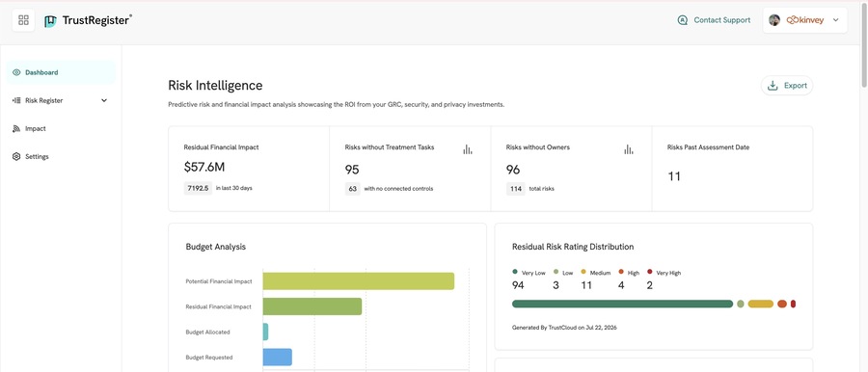Click the Potential Financial Impact bar
Image resolution: width=868 pixels, height=372 pixels.
359,281
